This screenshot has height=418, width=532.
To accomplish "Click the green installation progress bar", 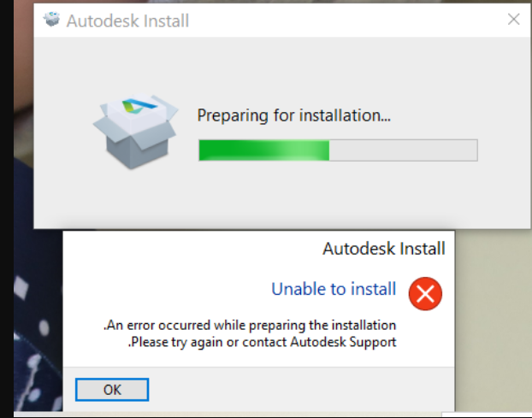I will coord(263,150).
